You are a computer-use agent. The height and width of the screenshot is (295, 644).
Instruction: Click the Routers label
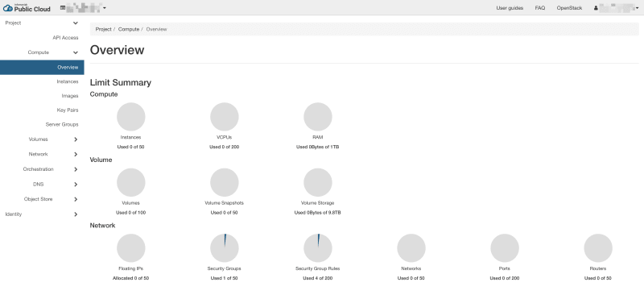pos(597,268)
